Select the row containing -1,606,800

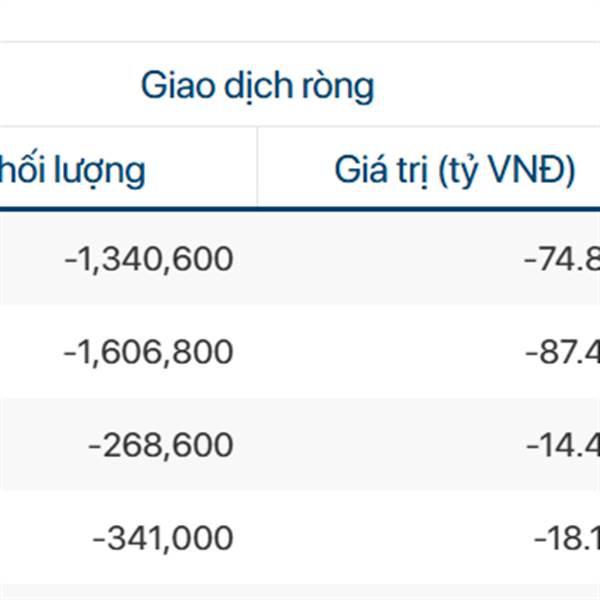[x=300, y=352]
